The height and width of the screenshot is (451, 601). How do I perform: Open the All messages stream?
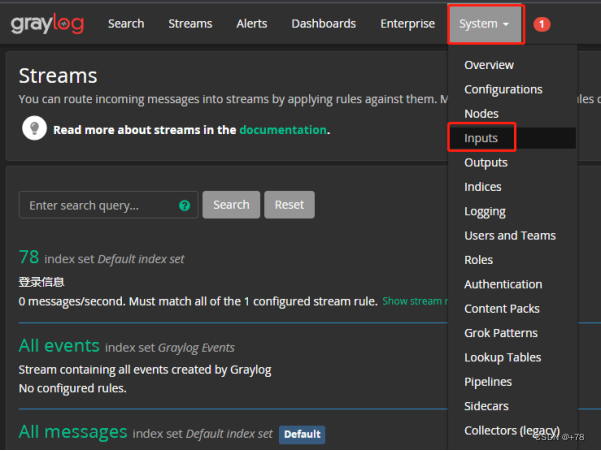point(73,432)
